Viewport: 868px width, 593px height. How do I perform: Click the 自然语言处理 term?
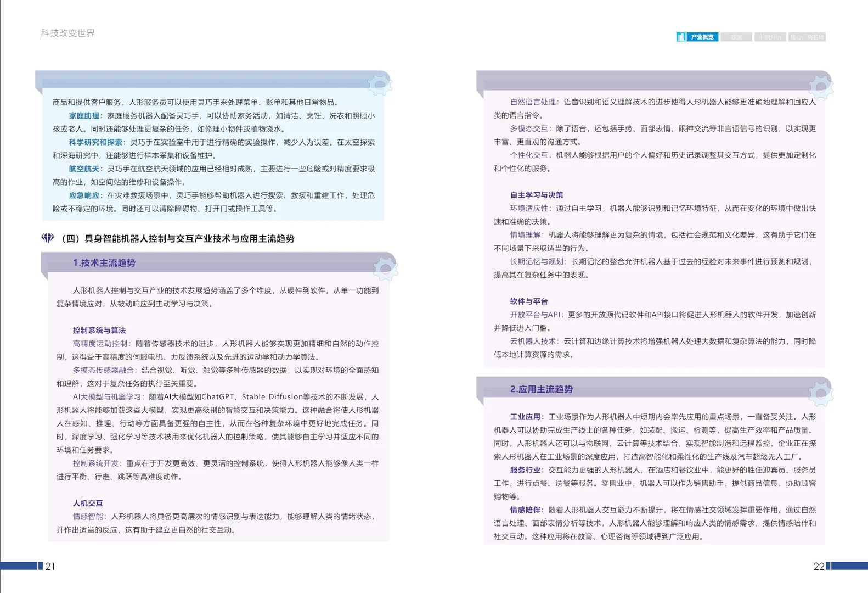(533, 102)
